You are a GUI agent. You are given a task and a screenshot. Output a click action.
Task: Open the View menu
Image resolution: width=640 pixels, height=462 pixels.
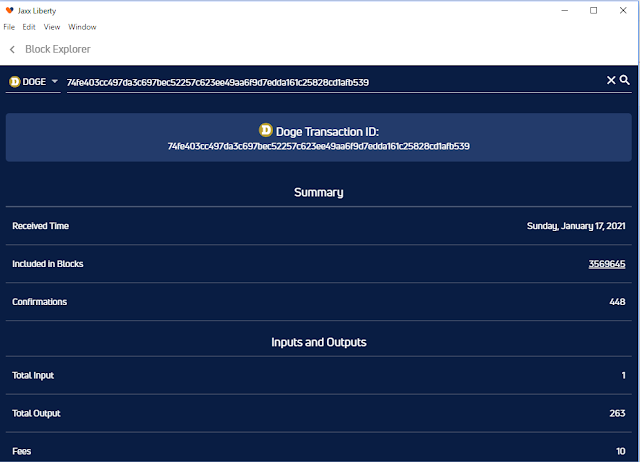tap(52, 27)
